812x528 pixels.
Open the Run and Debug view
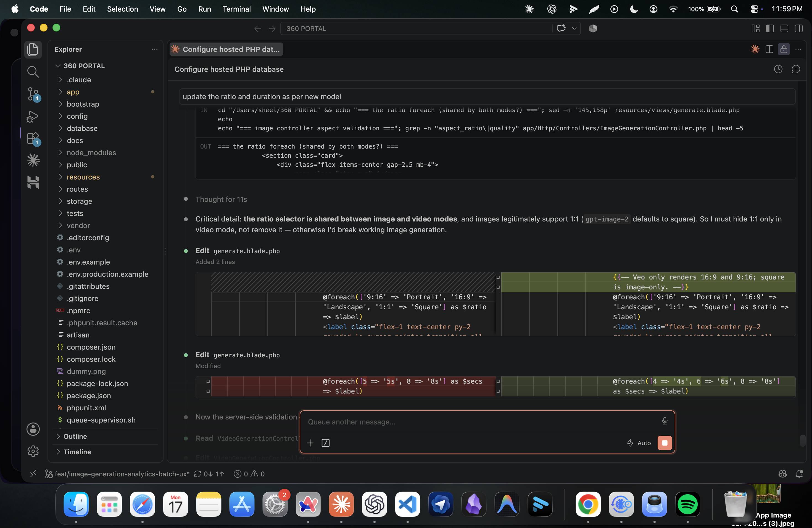tap(33, 117)
